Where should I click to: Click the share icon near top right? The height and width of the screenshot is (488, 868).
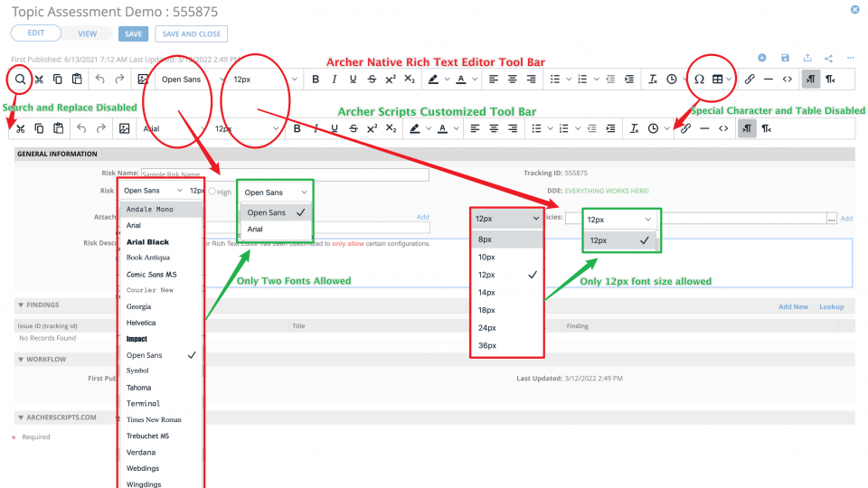pos(829,58)
